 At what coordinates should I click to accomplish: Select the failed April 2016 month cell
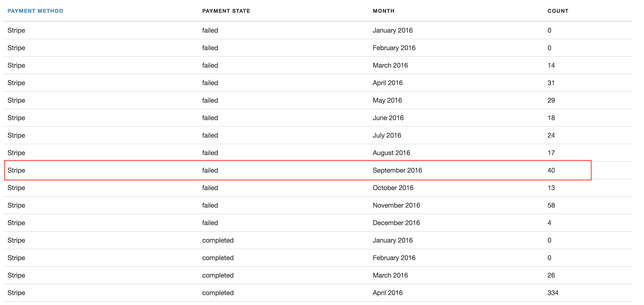point(387,83)
